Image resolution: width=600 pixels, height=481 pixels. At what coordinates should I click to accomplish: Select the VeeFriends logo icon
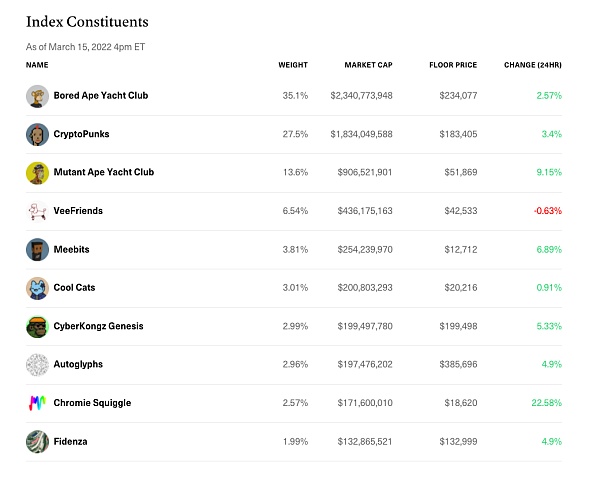point(37,211)
